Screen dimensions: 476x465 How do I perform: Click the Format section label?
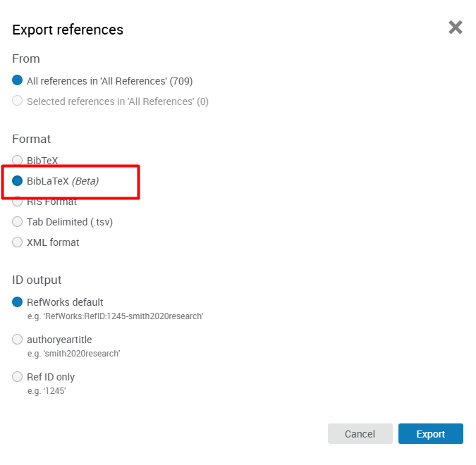[x=31, y=139]
